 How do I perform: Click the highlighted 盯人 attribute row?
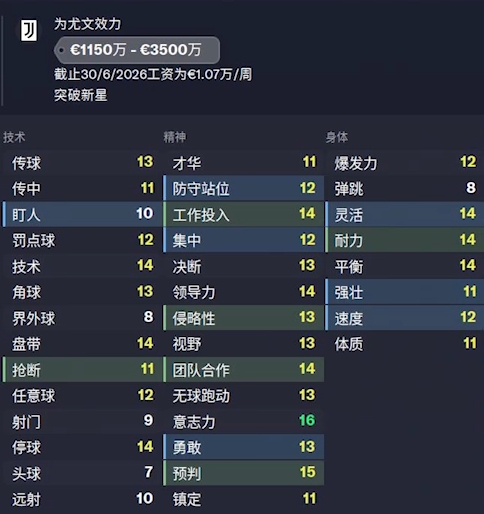point(82,214)
